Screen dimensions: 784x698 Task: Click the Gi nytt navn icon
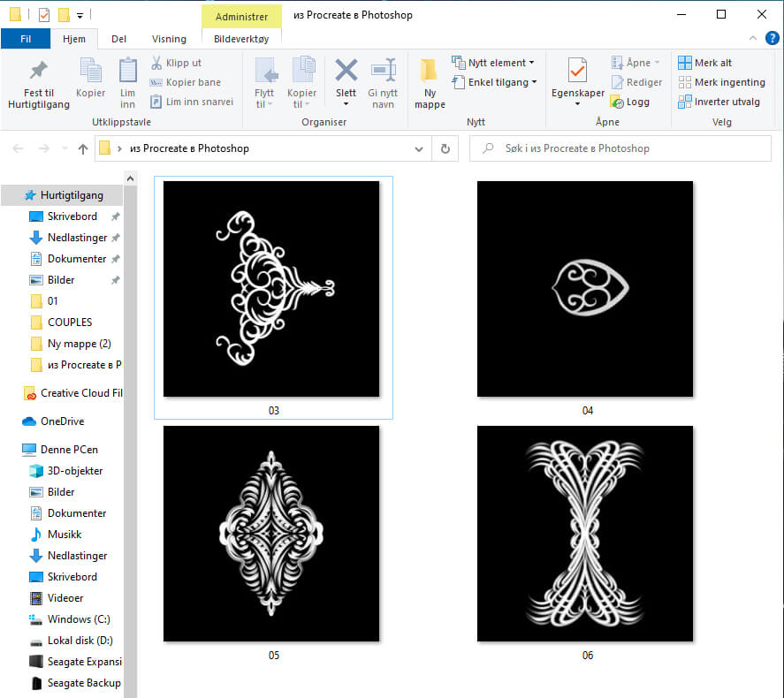click(x=383, y=71)
